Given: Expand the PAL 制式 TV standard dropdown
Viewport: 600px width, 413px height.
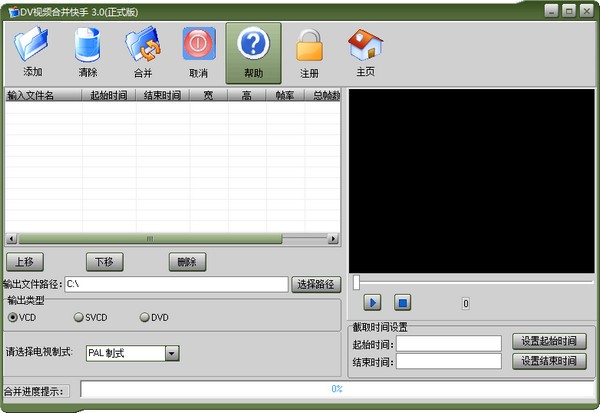Looking at the screenshot, I should point(172,353).
